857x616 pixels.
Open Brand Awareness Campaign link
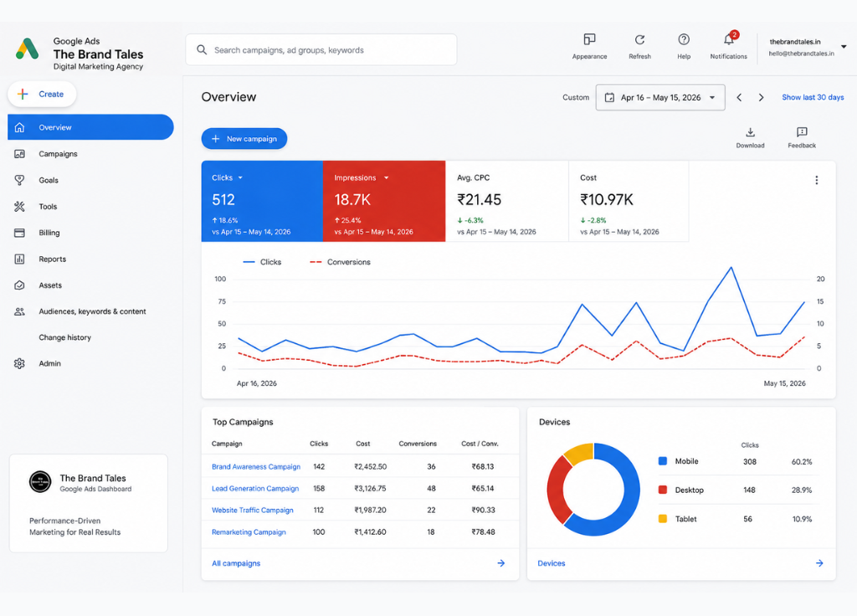click(256, 467)
